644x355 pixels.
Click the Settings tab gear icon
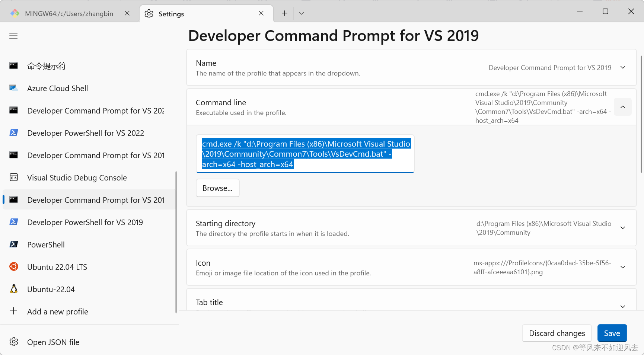point(149,14)
